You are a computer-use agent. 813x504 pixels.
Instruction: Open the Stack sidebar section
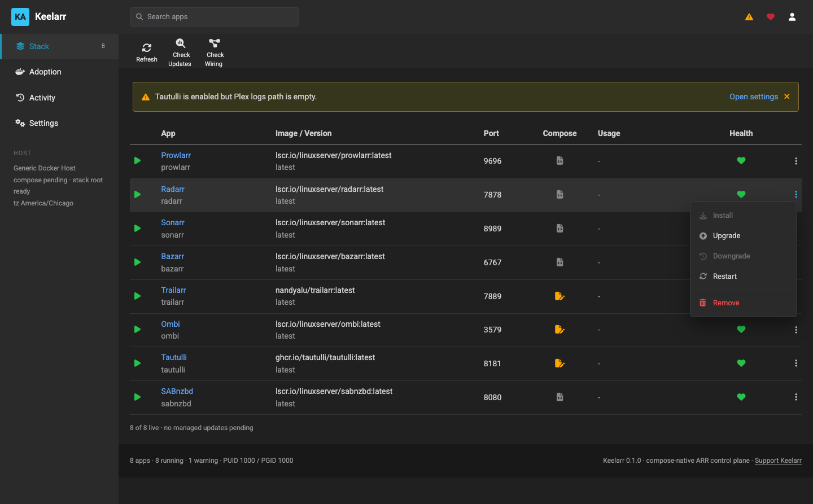tap(59, 46)
